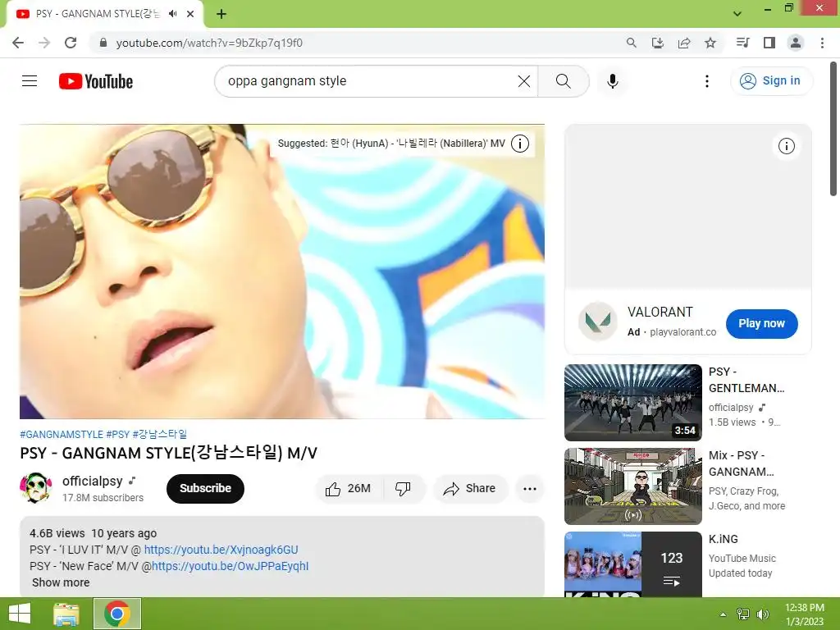Open PSY - GENTLEMAN video thumbnail
The height and width of the screenshot is (630, 840).
tap(632, 402)
